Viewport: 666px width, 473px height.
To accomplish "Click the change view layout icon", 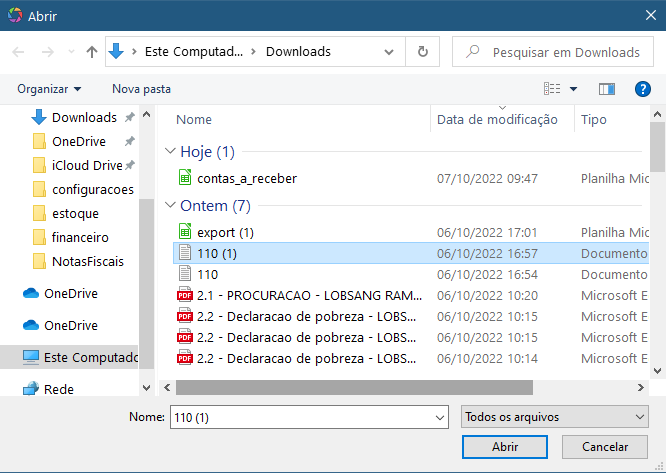I will 552,89.
